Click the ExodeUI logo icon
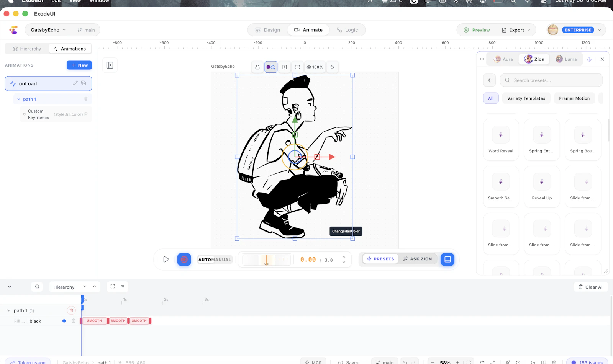This screenshot has width=613, height=364. point(14,30)
